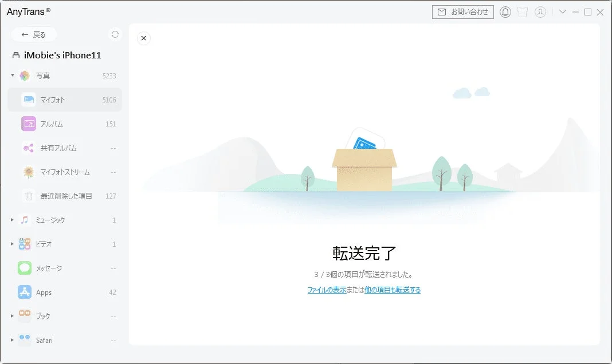The width and height of the screenshot is (612, 364).
Task: Open the Safari icon at sidebar bottom
Action: (x=25, y=340)
